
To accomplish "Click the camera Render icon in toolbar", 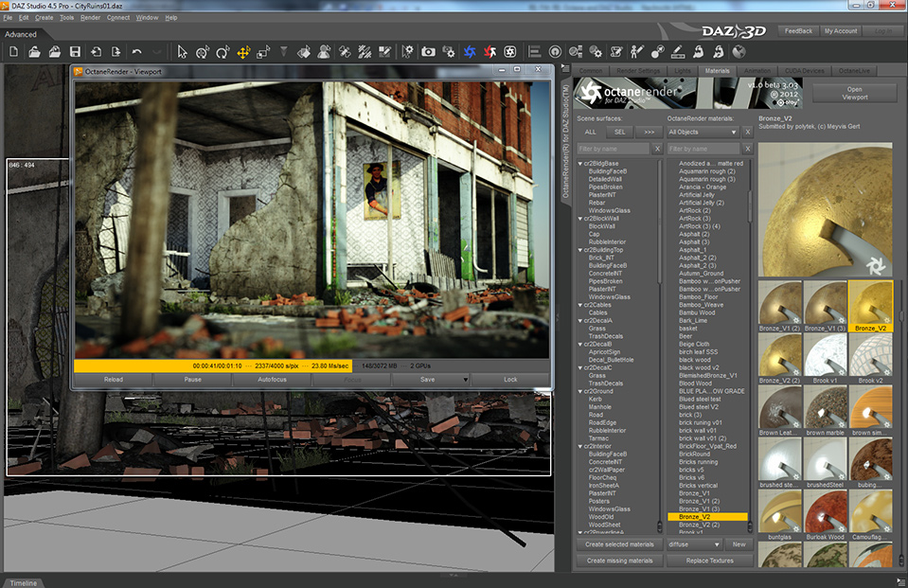I will click(428, 51).
